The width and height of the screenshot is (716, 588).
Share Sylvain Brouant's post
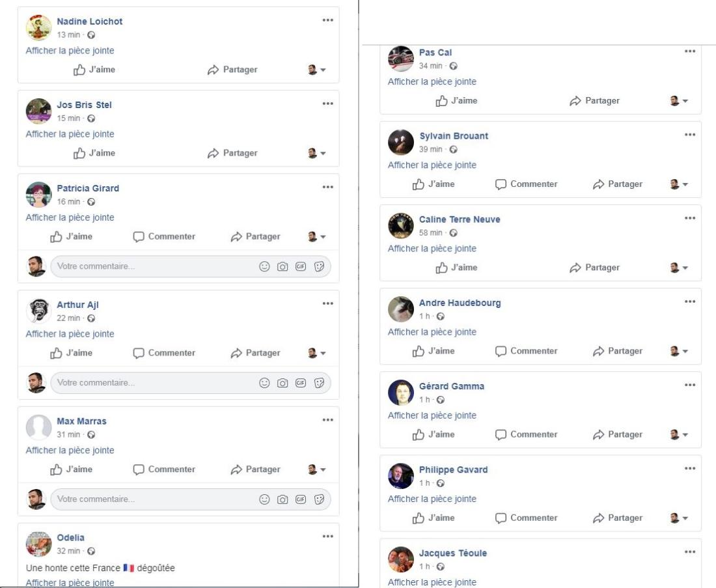tap(617, 184)
